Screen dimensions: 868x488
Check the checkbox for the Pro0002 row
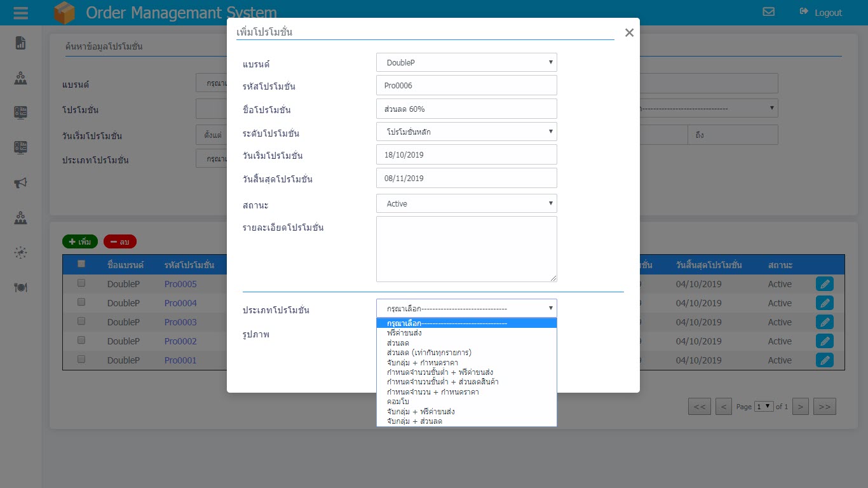[81, 341]
